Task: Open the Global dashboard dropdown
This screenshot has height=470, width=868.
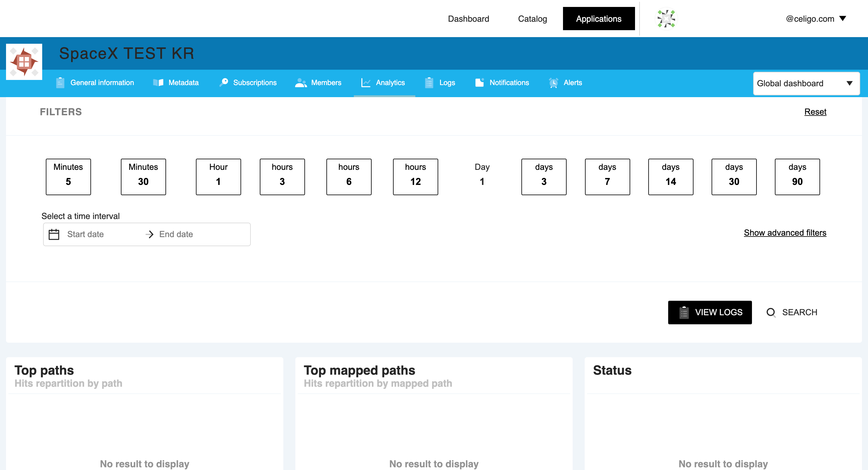Action: pos(806,83)
